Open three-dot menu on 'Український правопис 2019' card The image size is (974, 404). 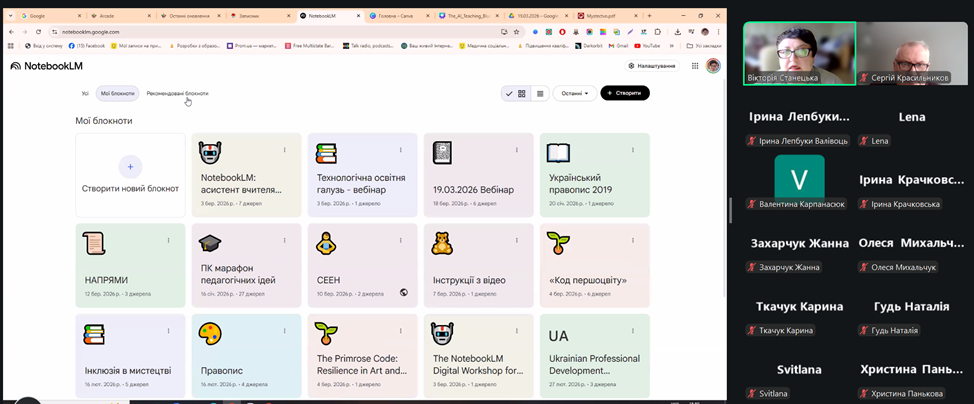pos(633,150)
